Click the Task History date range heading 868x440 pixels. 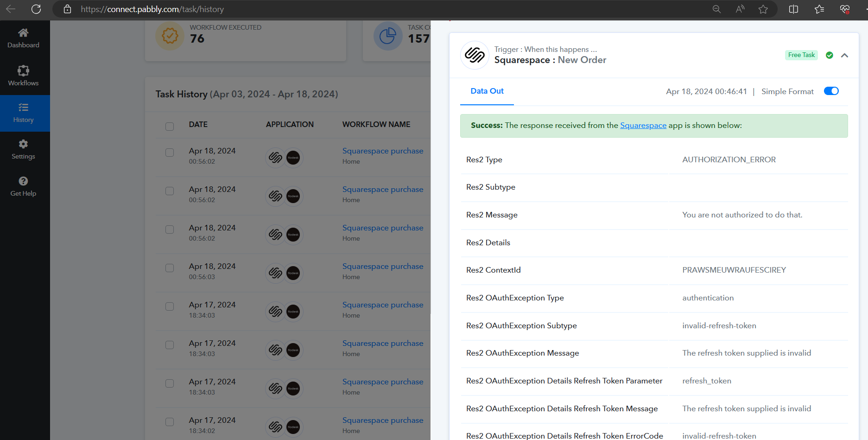click(247, 95)
